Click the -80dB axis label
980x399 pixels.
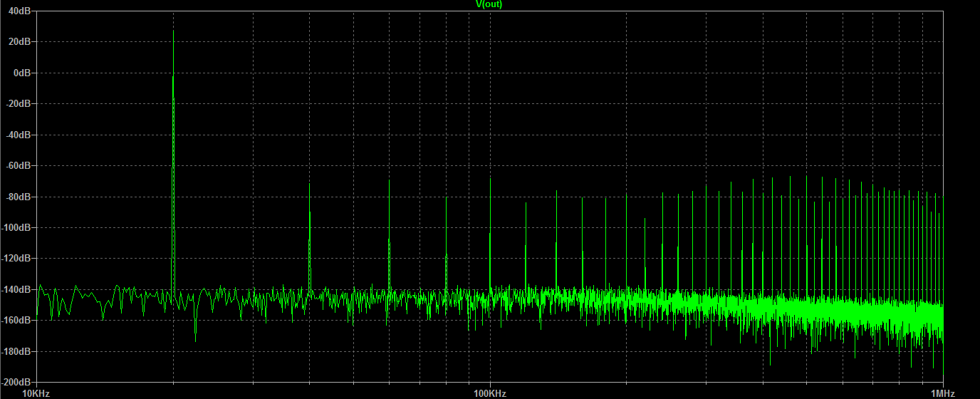tap(19, 197)
